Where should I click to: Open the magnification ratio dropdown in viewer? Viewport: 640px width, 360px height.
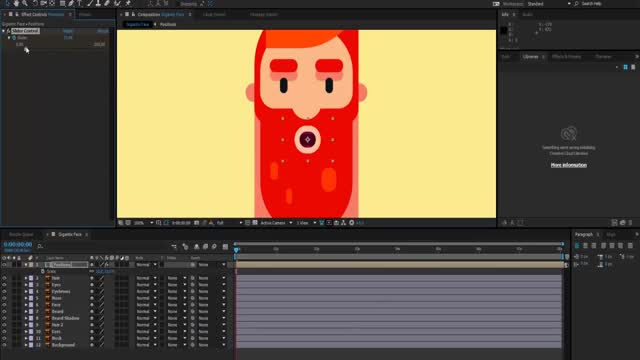tap(144, 223)
